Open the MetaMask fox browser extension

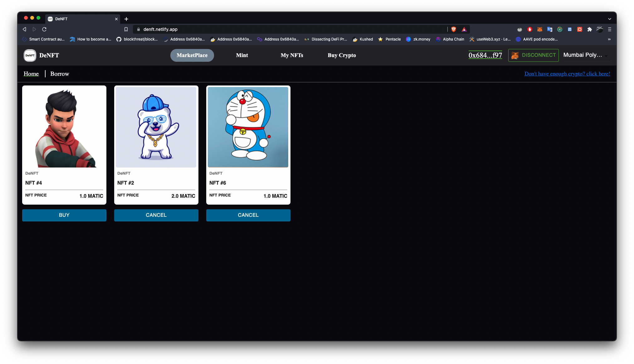539,29
